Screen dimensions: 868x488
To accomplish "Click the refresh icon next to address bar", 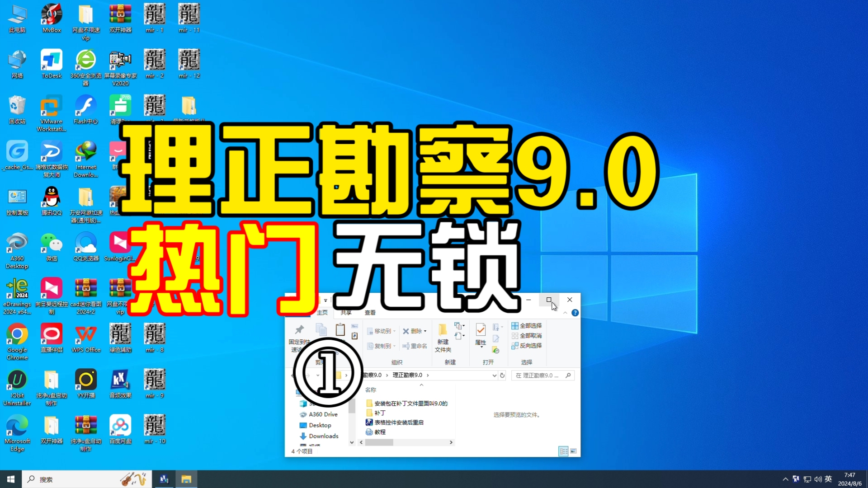I will (503, 375).
